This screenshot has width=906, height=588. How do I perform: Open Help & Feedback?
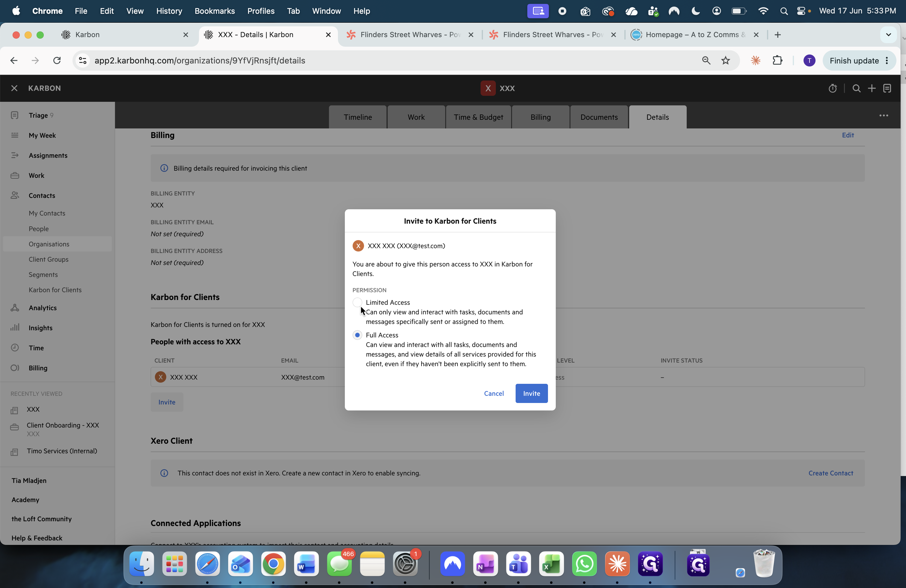point(37,538)
